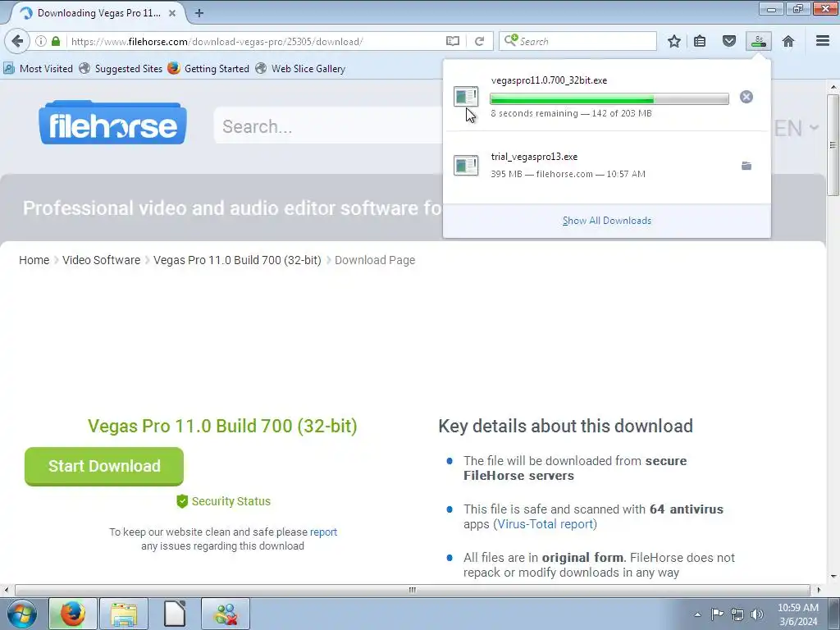Click the horizontal page scrollbar thumb

(412, 590)
